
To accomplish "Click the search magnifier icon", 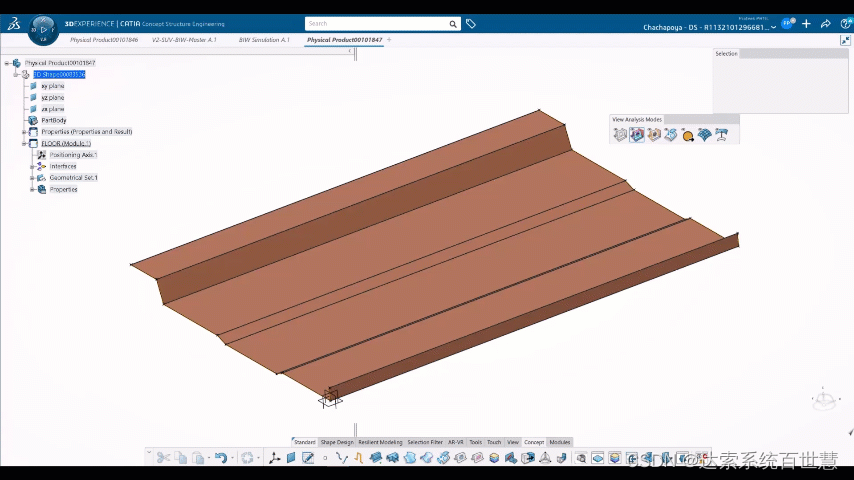I will tap(453, 23).
